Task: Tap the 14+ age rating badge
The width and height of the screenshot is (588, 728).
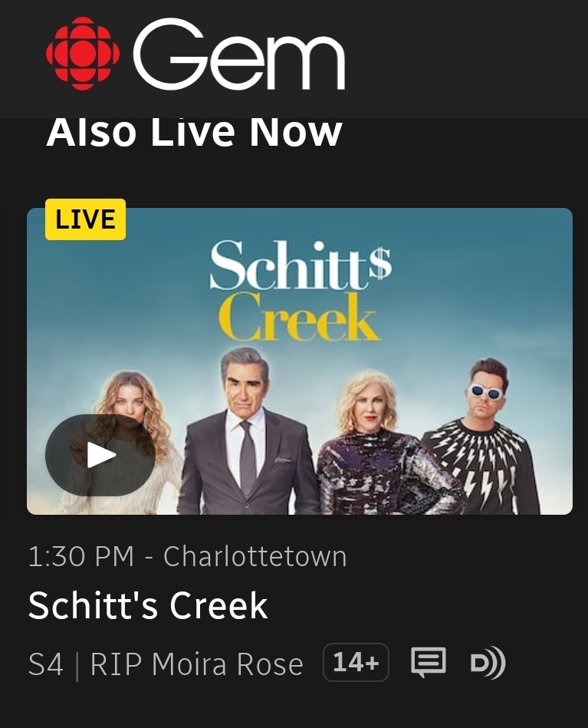Action: [356, 663]
